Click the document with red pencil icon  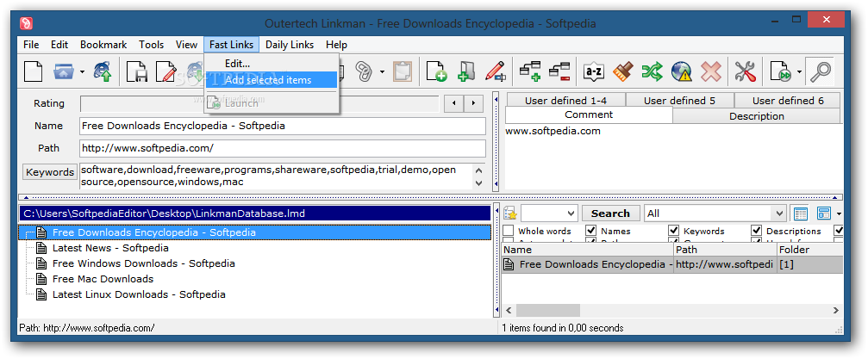click(x=165, y=71)
